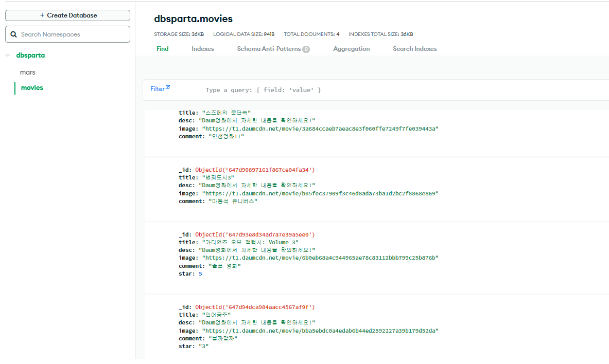Click ObjectId('647d93e8d34ad7a7e39a5ee0') value
Screen dimensions: 609x364
tap(255, 235)
